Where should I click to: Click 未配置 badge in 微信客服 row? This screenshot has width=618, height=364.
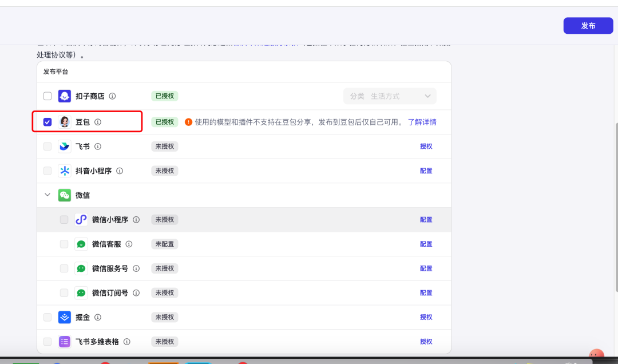coord(165,244)
